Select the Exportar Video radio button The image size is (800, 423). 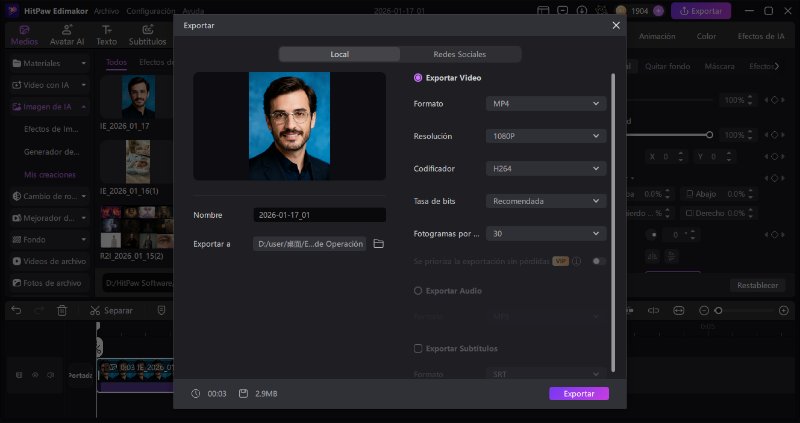coord(418,78)
